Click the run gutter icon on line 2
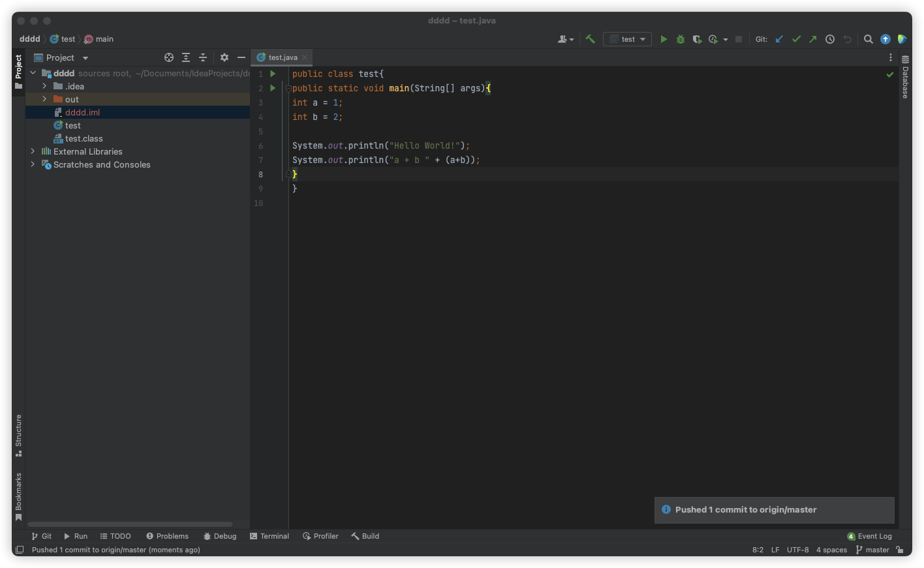 (273, 88)
